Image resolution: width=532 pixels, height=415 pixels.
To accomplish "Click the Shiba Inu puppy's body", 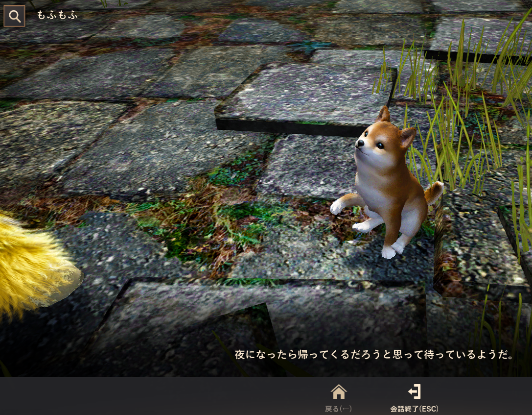I will 387,191.
